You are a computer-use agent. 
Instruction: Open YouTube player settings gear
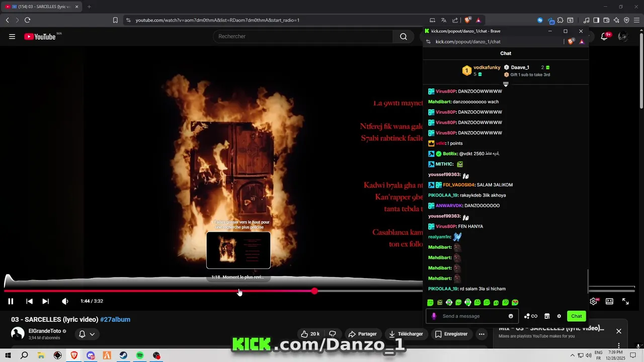[x=593, y=301]
